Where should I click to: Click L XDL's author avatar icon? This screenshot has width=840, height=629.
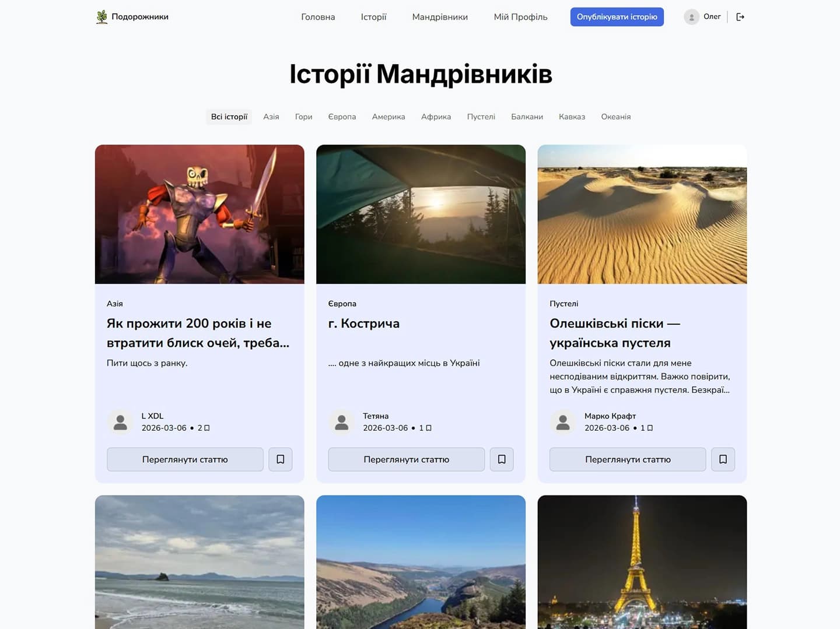click(x=120, y=421)
